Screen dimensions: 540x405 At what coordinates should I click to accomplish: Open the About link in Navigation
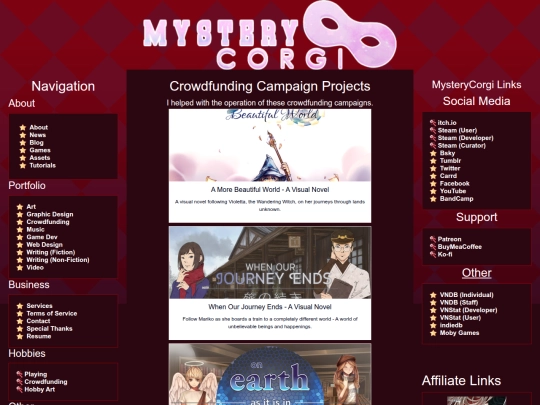[38, 127]
